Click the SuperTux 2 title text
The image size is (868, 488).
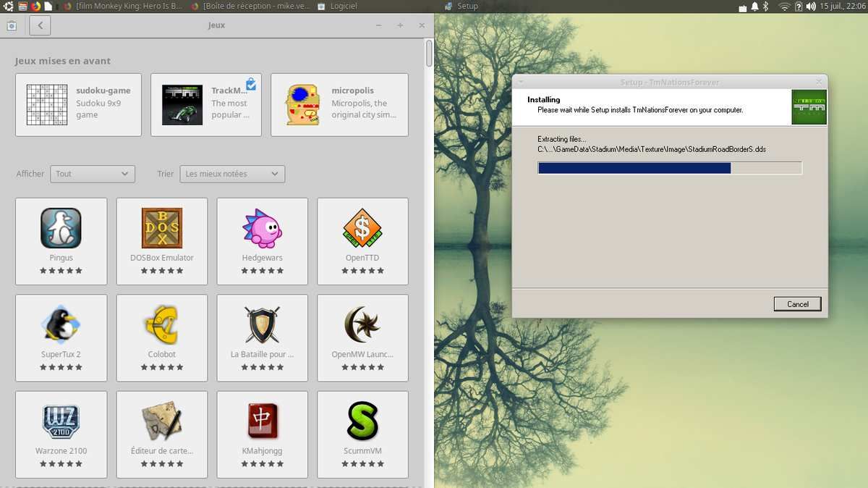61,355
